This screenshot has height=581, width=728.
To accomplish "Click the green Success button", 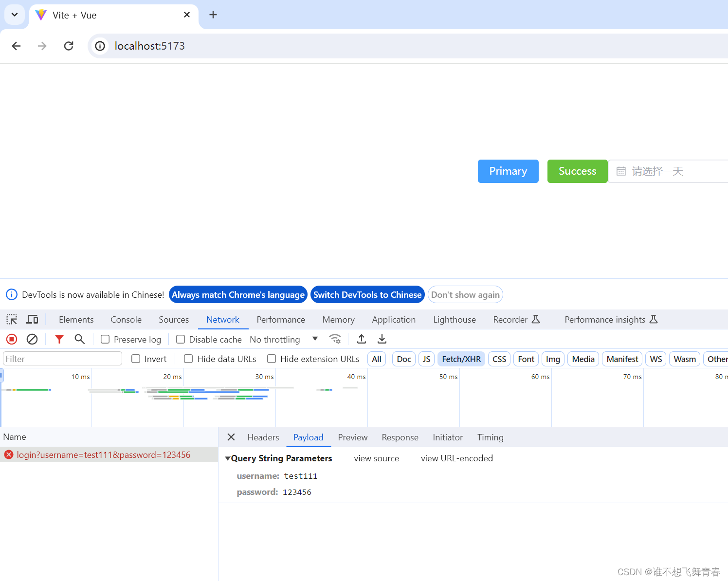I will pos(577,171).
